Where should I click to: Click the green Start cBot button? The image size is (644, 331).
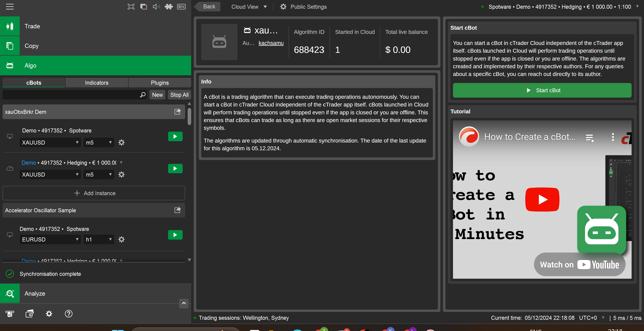[542, 90]
